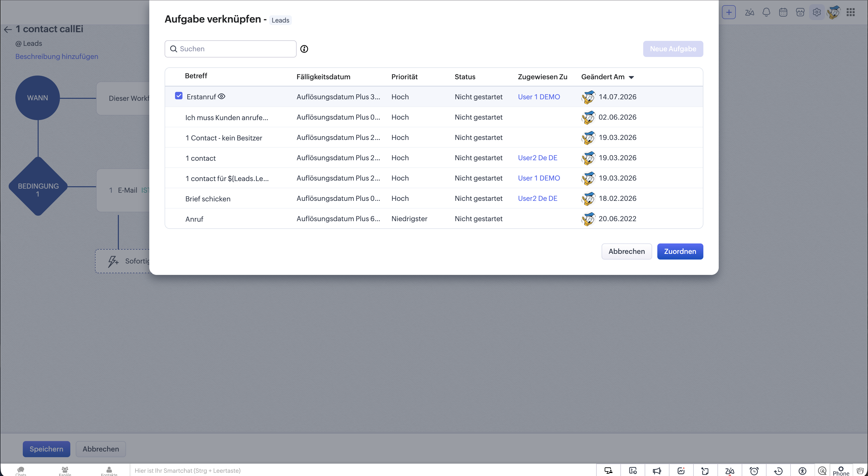
Task: Open the marketplace store icon
Action: click(800, 12)
